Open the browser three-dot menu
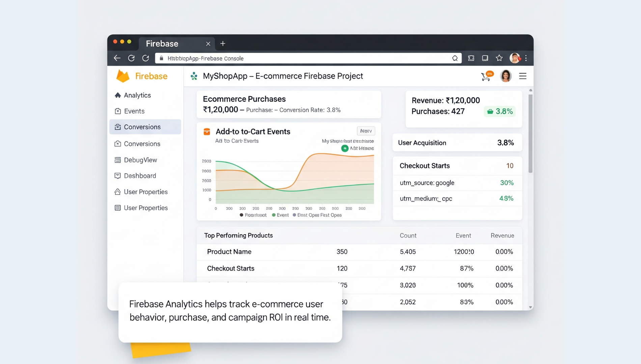This screenshot has width=641, height=364. point(526,58)
